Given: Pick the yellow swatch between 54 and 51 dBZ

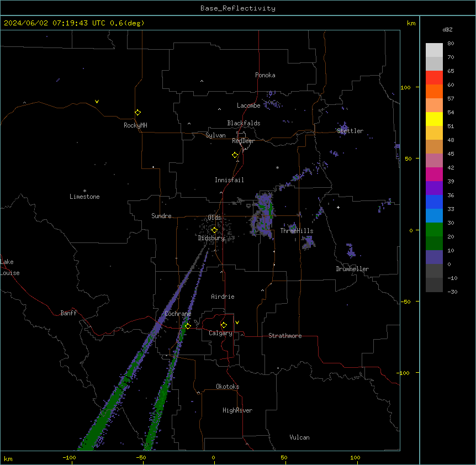Looking at the screenshot, I should pos(434,119).
